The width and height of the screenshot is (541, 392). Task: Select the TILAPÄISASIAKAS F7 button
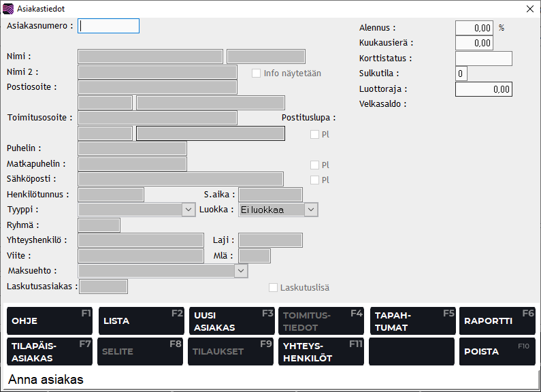coord(50,351)
